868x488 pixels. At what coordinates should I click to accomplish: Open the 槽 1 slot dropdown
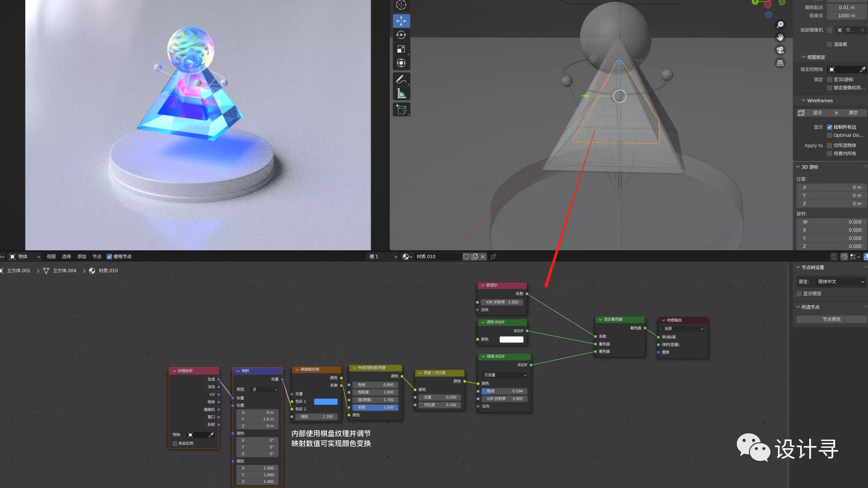click(x=383, y=257)
